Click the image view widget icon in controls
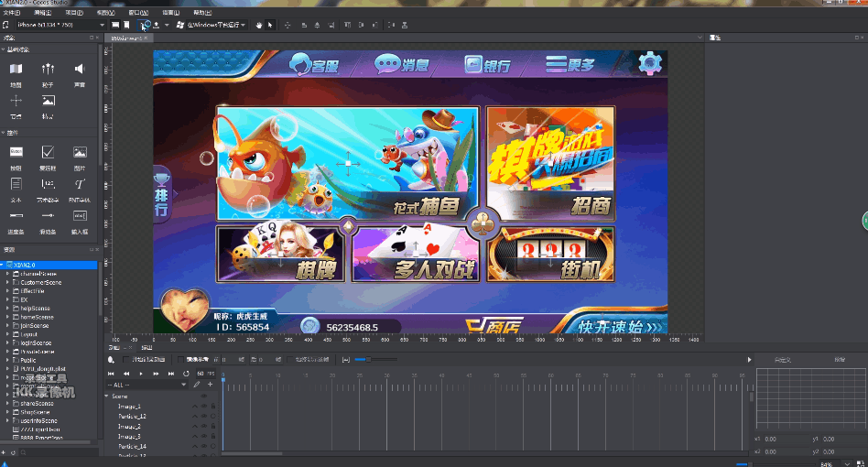868x467 pixels. pyautogui.click(x=80, y=152)
